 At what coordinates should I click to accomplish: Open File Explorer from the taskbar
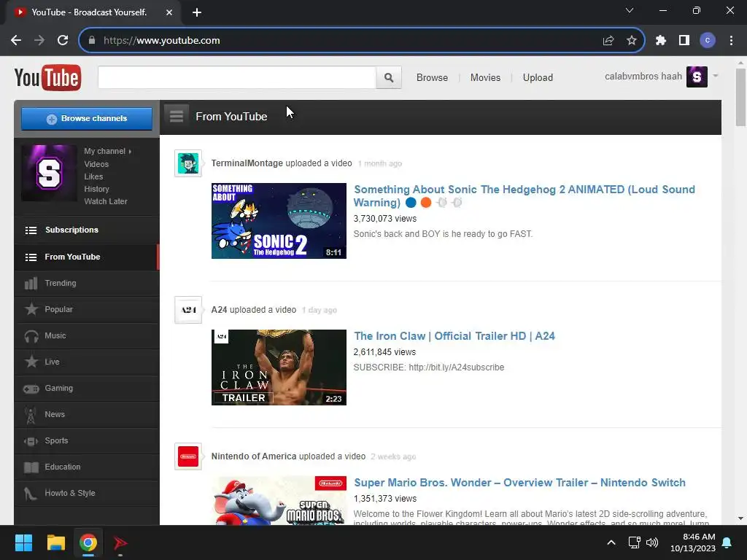pyautogui.click(x=55, y=542)
